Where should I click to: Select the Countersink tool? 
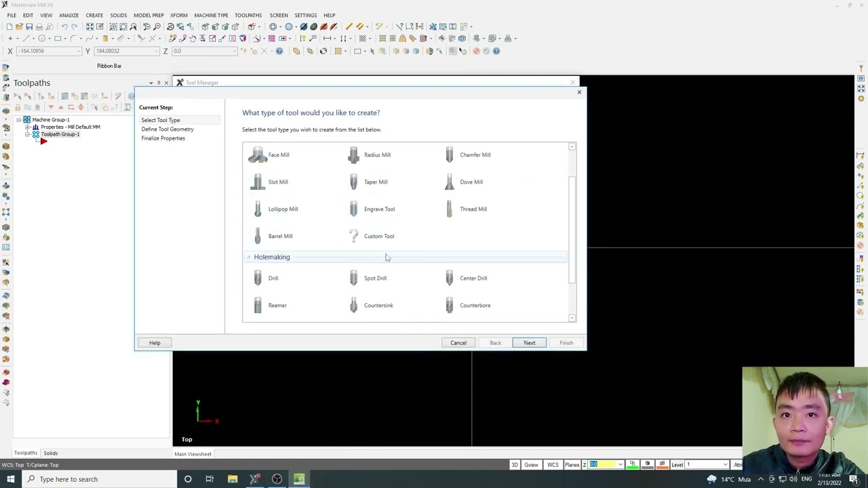(370, 305)
